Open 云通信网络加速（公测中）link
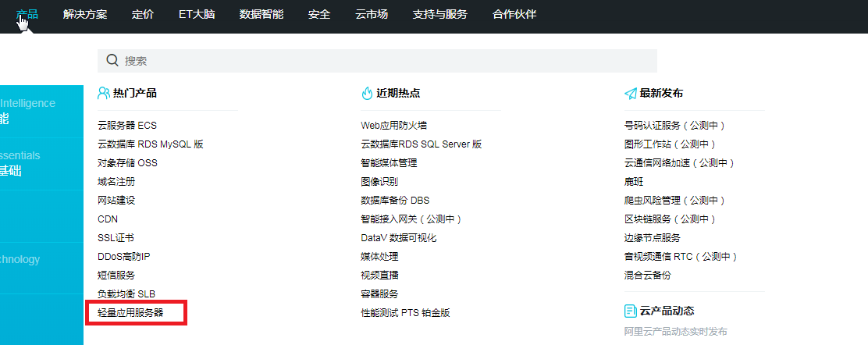Screen dimensions: 868x345 click(680, 163)
